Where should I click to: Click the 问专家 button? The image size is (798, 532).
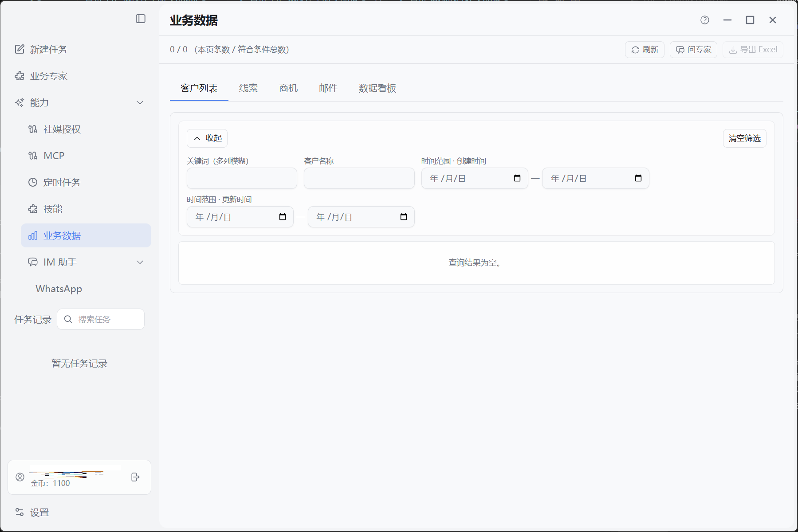[x=693, y=50]
